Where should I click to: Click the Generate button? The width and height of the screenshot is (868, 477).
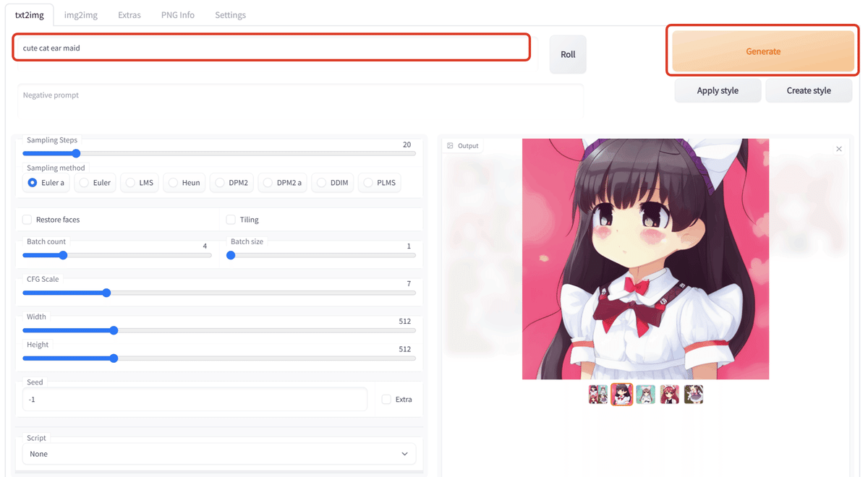point(762,51)
